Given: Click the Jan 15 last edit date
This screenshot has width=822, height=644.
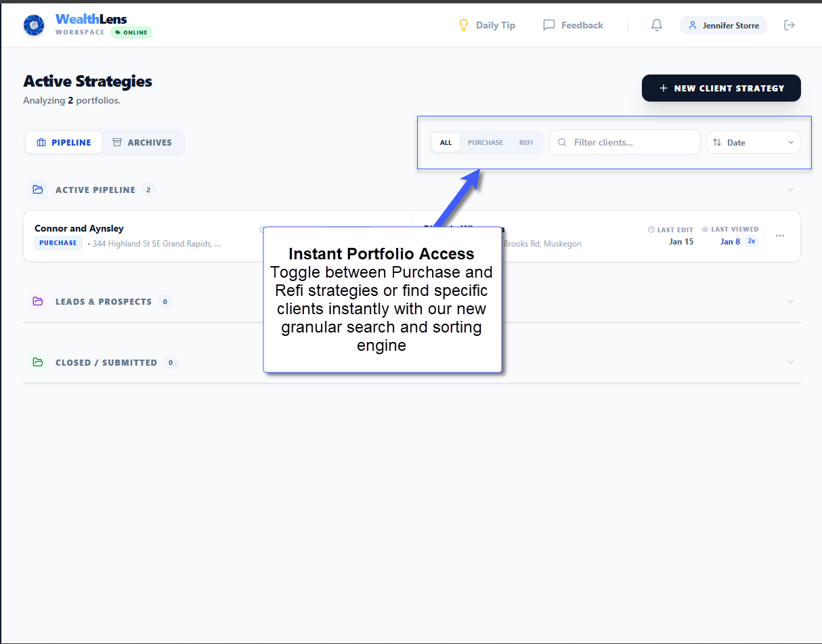Looking at the screenshot, I should click(x=680, y=242).
